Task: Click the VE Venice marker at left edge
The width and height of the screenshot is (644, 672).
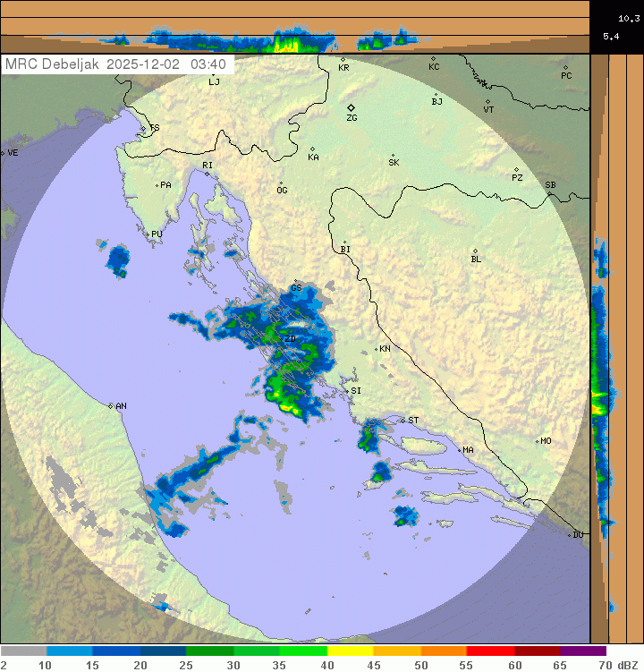Action: coord(4,153)
